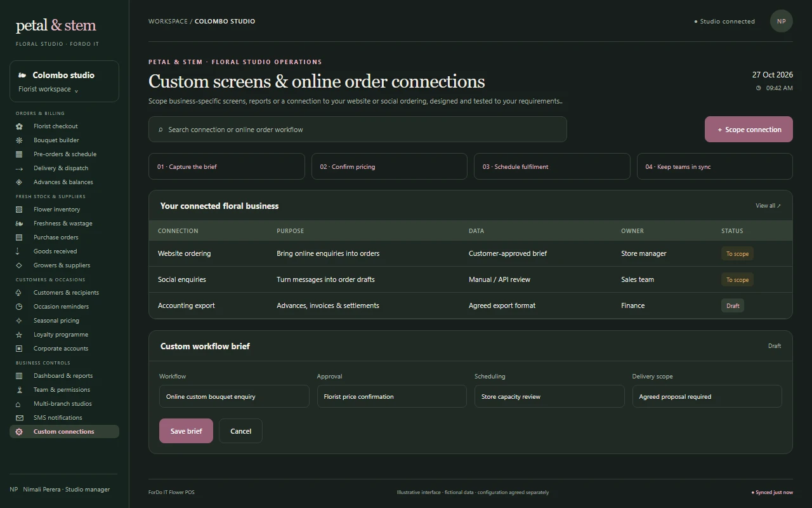Click the Occasion reminders clock icon
The height and width of the screenshot is (508, 812).
19,307
